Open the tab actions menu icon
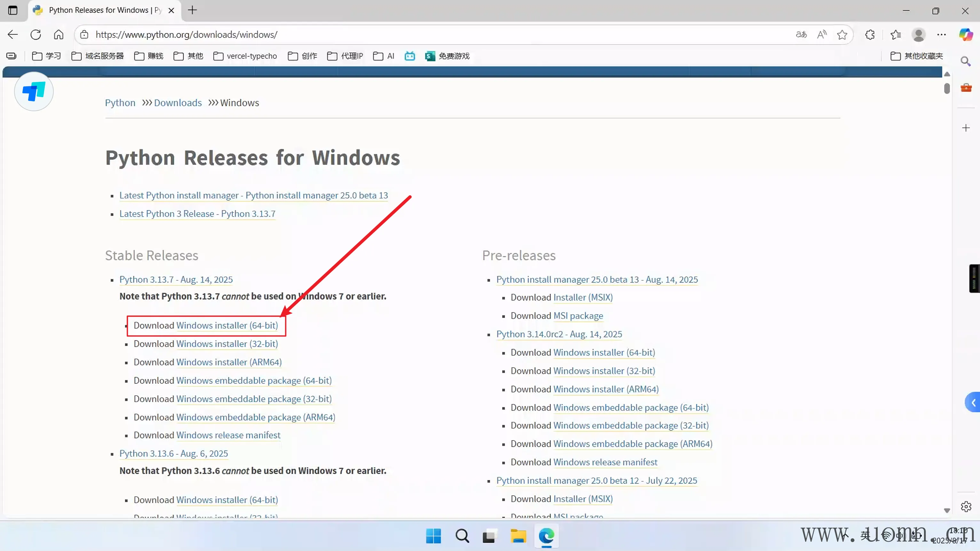Screen dimensions: 980x551 pos(12,10)
